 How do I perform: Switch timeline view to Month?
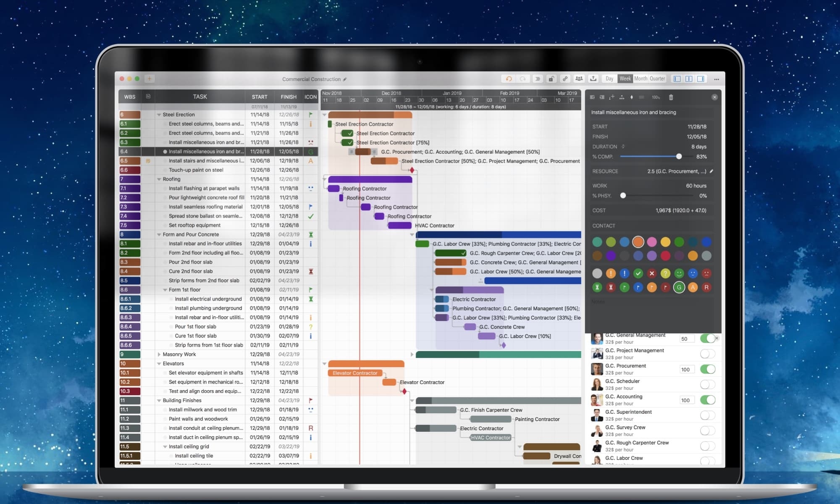[x=641, y=79]
